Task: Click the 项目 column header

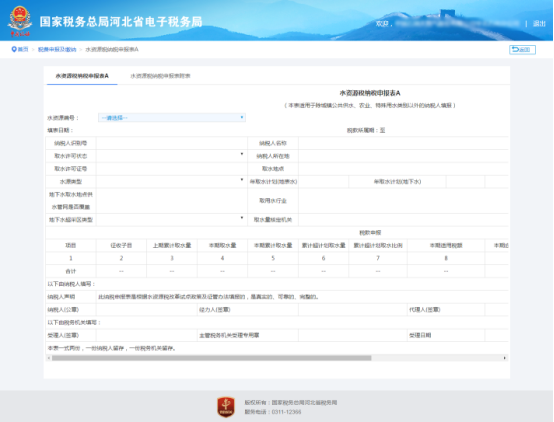Action: (x=71, y=245)
